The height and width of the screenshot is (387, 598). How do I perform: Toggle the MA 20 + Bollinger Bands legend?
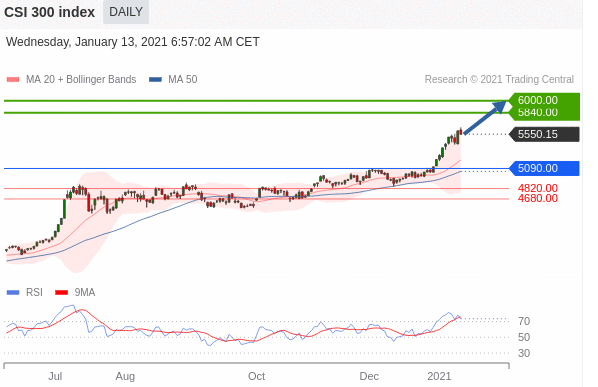coord(71,79)
